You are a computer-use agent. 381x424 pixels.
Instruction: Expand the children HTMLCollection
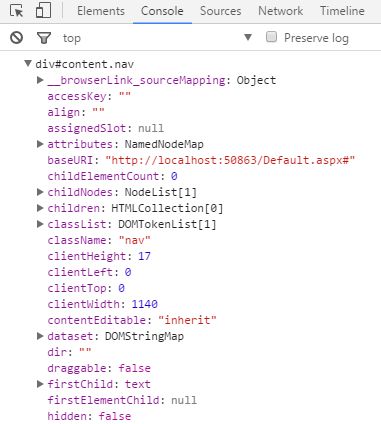[40, 208]
